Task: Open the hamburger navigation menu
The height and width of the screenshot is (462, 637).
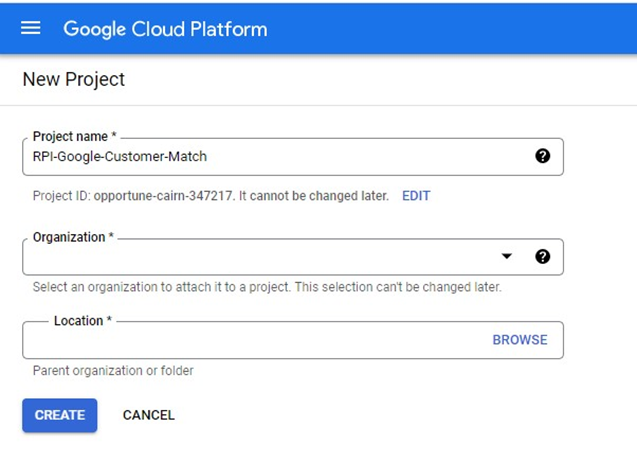Action: [x=31, y=28]
